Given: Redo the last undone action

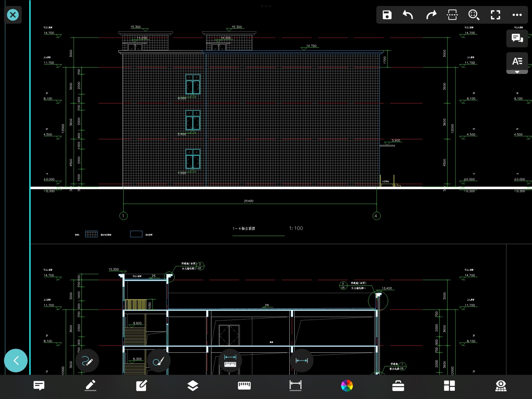Looking at the screenshot, I should pyautogui.click(x=431, y=15).
